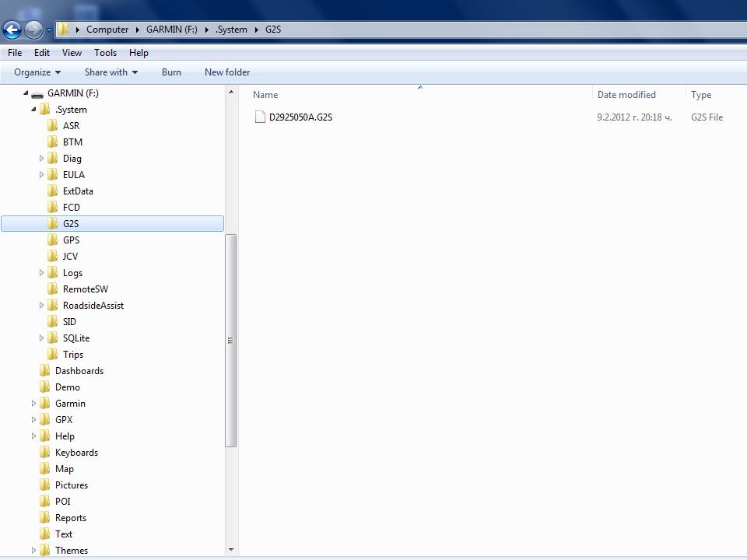Image resolution: width=747 pixels, height=560 pixels.
Task: Open the Organize dropdown menu
Action: click(37, 72)
